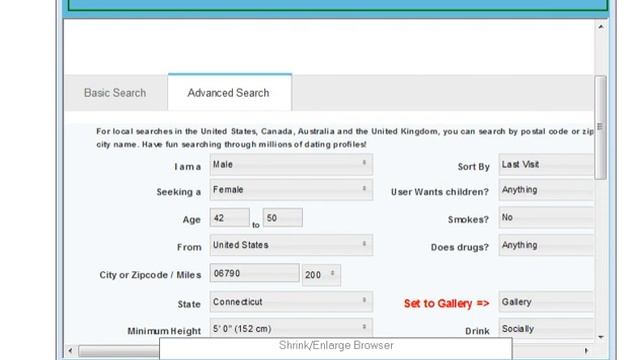Click the 'User Wants children?' label
Screen dimensions: 640x360
[440, 192]
